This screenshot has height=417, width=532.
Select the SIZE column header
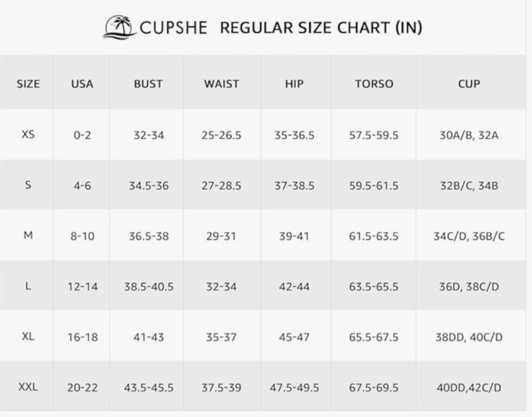coord(28,84)
